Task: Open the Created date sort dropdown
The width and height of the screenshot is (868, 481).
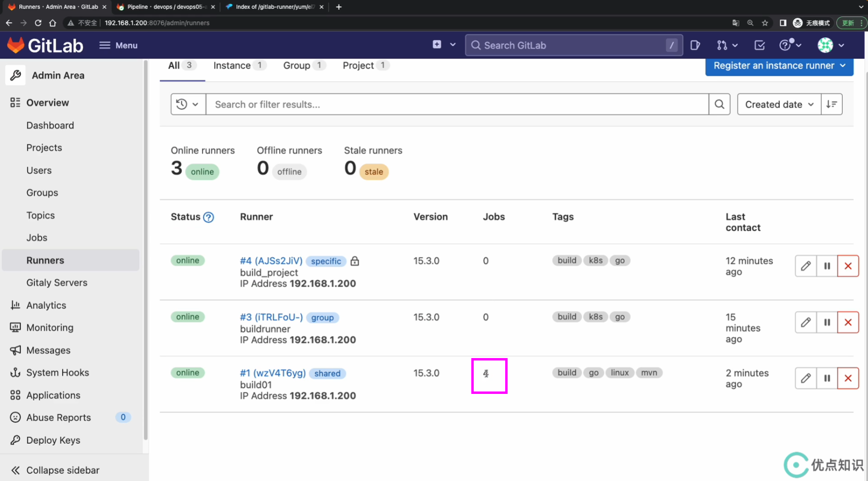Action: [x=779, y=104]
